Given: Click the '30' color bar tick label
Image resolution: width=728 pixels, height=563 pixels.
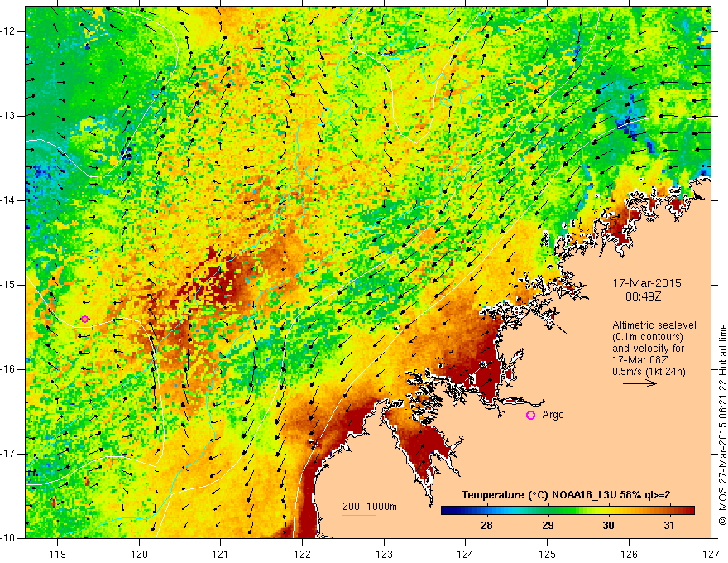Looking at the screenshot, I should (608, 526).
